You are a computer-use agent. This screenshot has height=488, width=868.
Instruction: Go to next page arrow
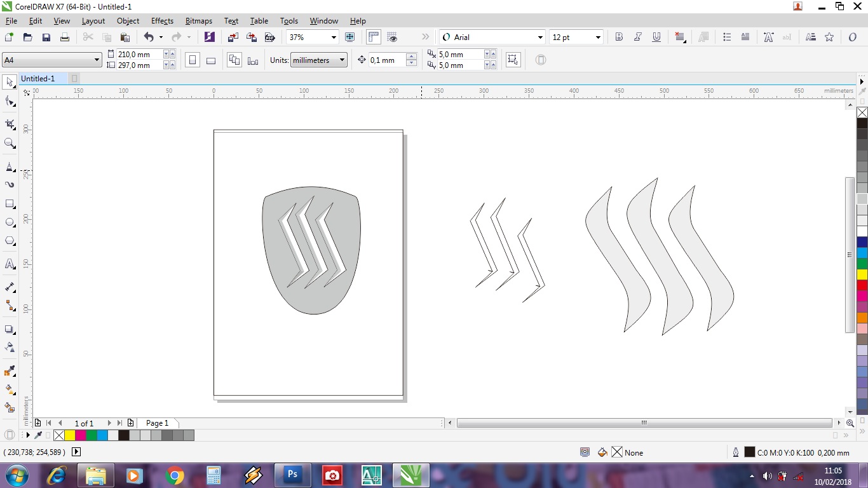(109, 423)
